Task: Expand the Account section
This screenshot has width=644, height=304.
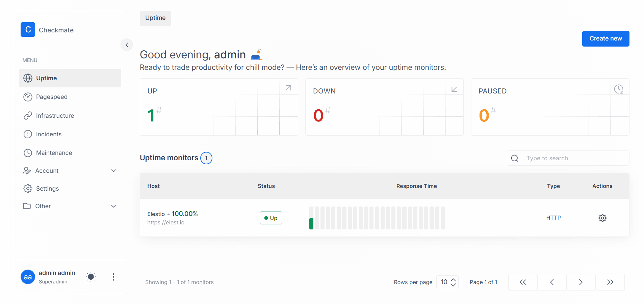Action: coord(113,171)
